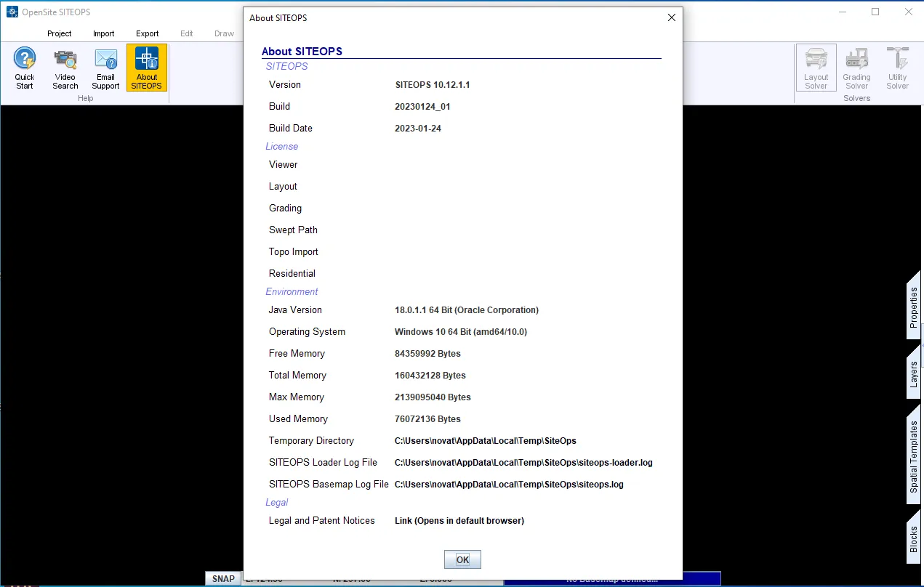
Task: Click the siteops-loader.log file path
Action: 524,463
